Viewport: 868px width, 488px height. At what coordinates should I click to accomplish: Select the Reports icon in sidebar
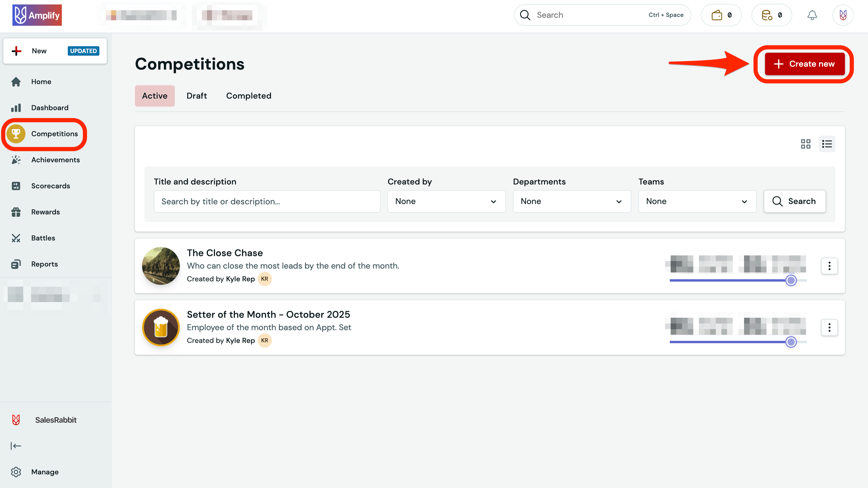click(x=16, y=264)
